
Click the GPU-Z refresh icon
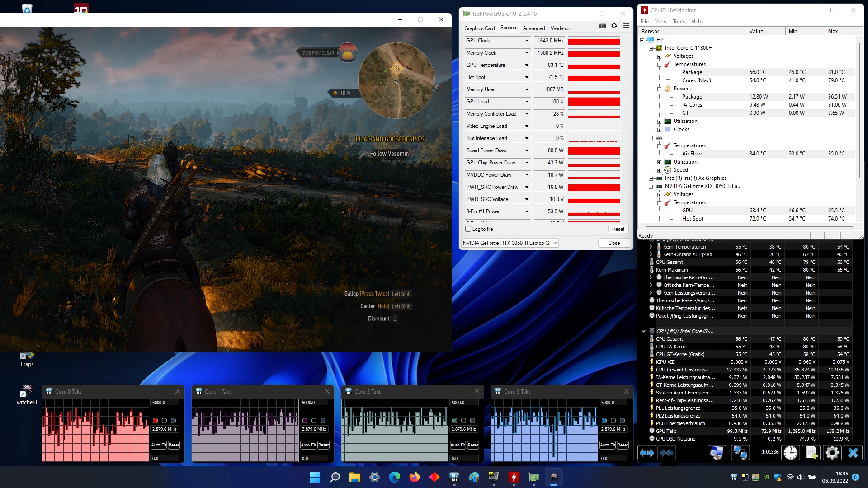click(x=614, y=26)
